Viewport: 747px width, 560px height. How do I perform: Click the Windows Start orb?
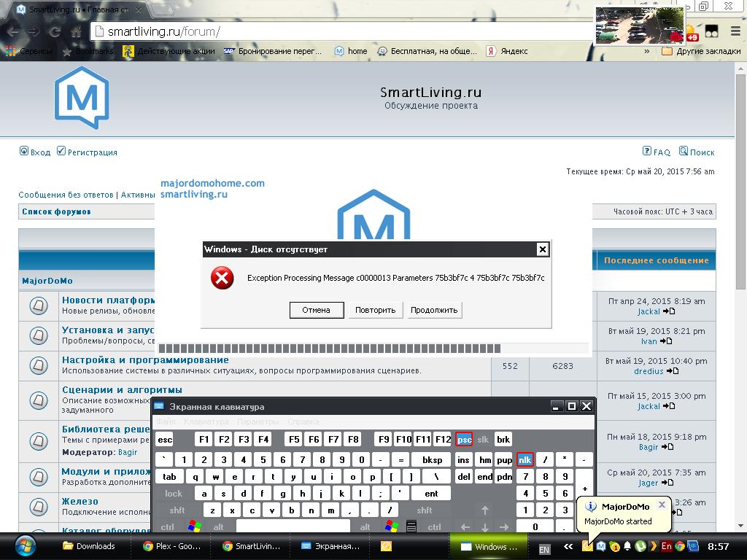coord(25,546)
